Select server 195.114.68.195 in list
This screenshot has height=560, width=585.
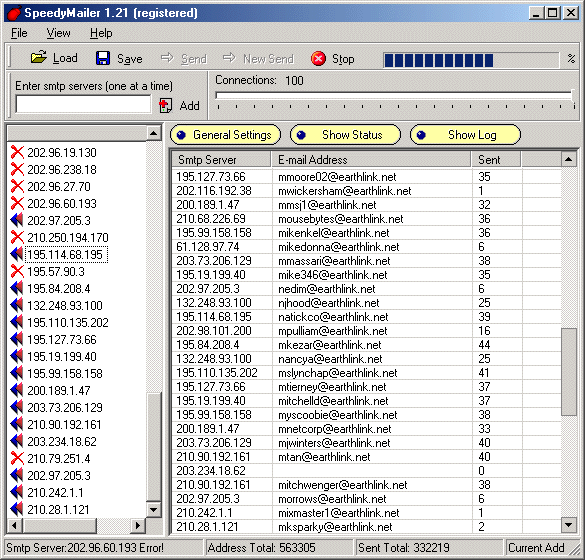(x=65, y=254)
